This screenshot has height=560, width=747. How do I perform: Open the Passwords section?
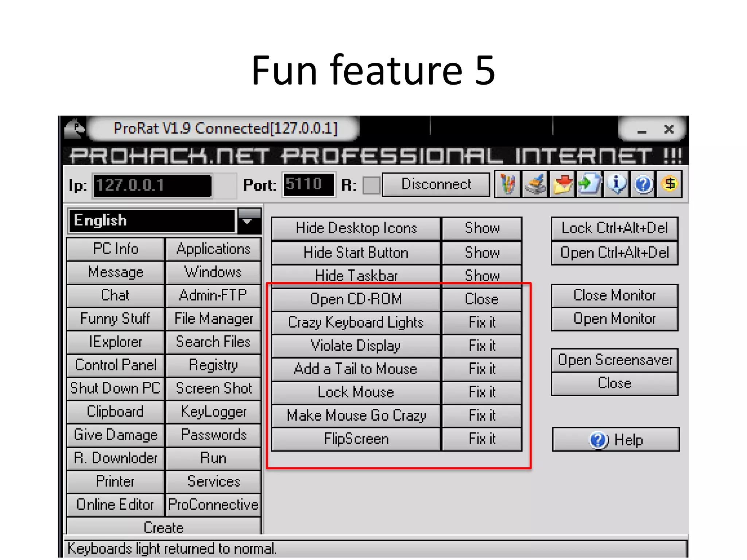[213, 435]
